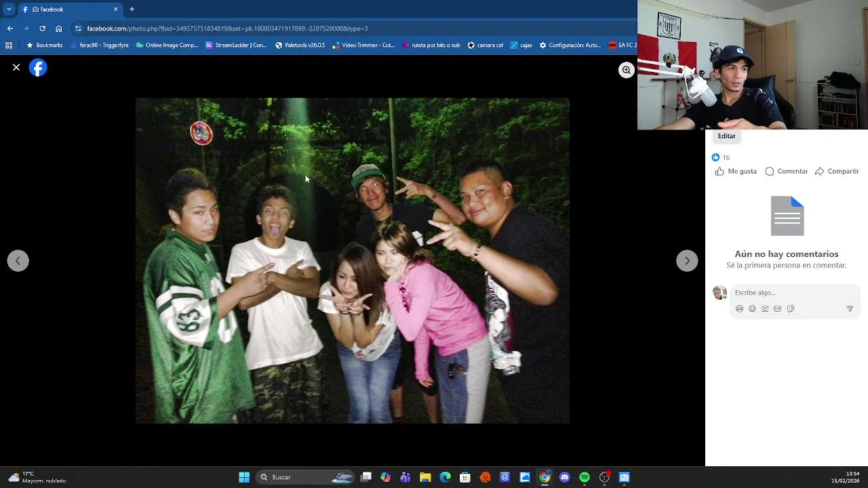Switch commenting profile via avatar dropdown
The image size is (868, 488).
[719, 293]
